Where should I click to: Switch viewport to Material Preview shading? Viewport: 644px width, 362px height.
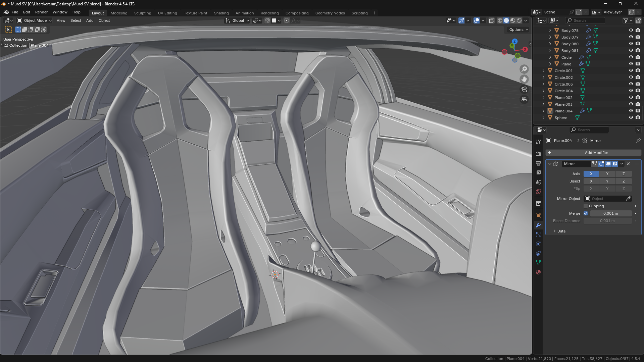[513, 20]
